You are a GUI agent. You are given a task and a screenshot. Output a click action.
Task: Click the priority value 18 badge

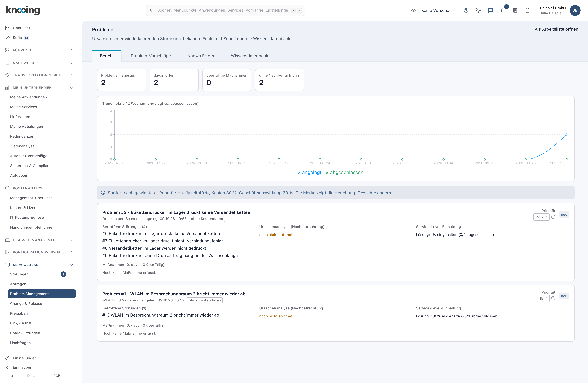543,298
